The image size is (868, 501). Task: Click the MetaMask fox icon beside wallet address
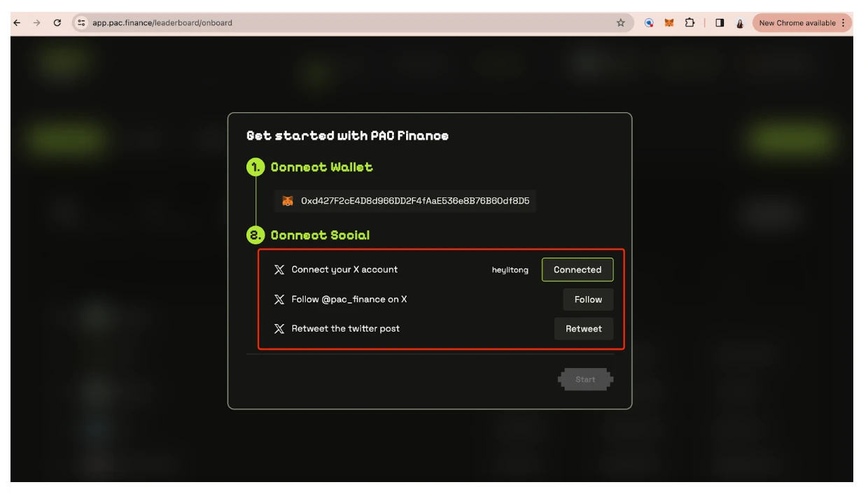pos(288,201)
